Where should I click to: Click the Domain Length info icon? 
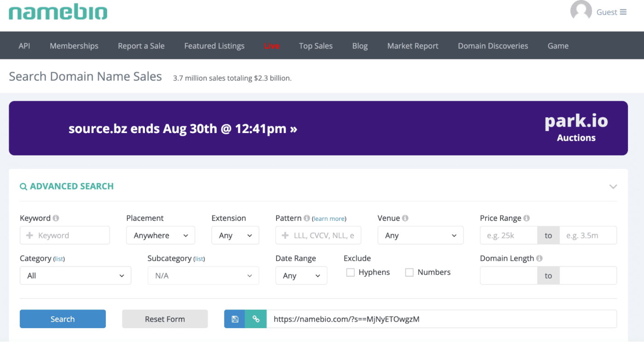tap(540, 258)
